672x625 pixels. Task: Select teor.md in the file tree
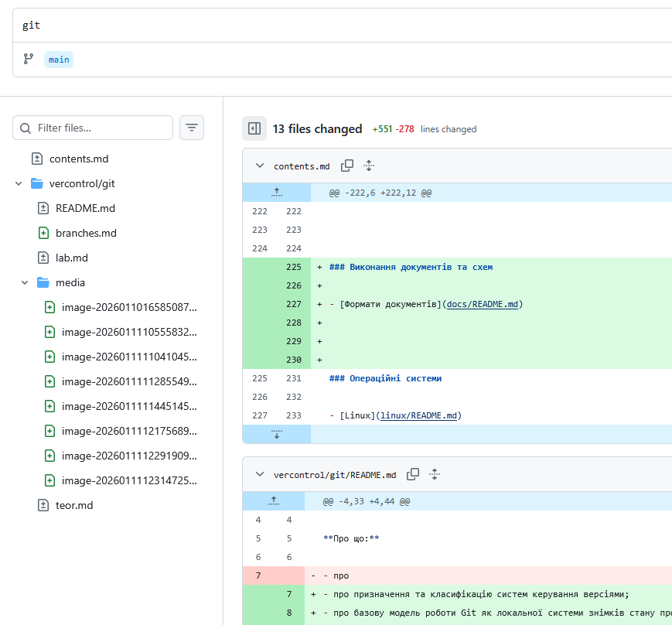tap(73, 505)
